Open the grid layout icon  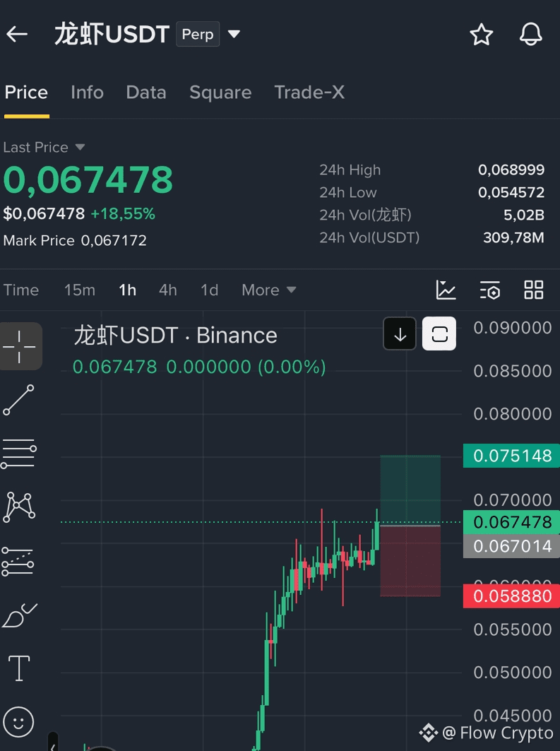[x=533, y=290]
